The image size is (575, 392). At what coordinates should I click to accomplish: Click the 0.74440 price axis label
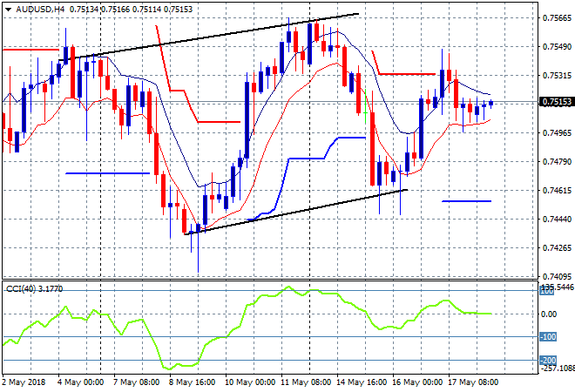click(x=557, y=219)
